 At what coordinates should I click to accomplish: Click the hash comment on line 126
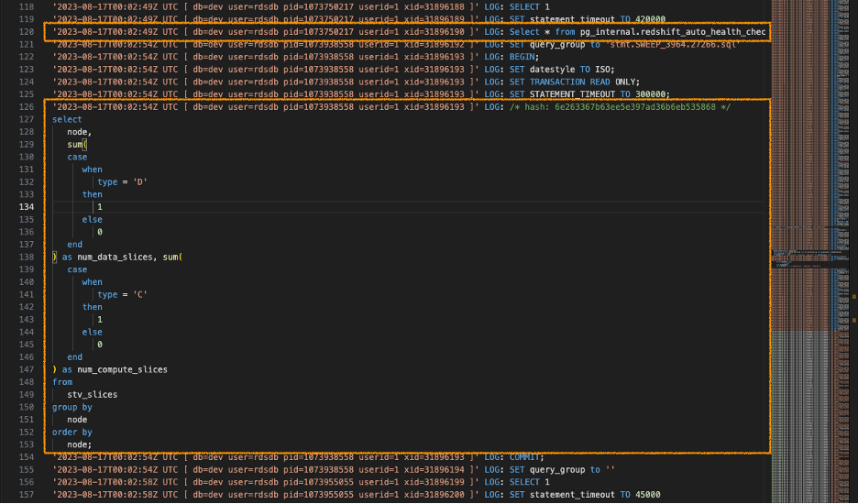tap(620, 107)
